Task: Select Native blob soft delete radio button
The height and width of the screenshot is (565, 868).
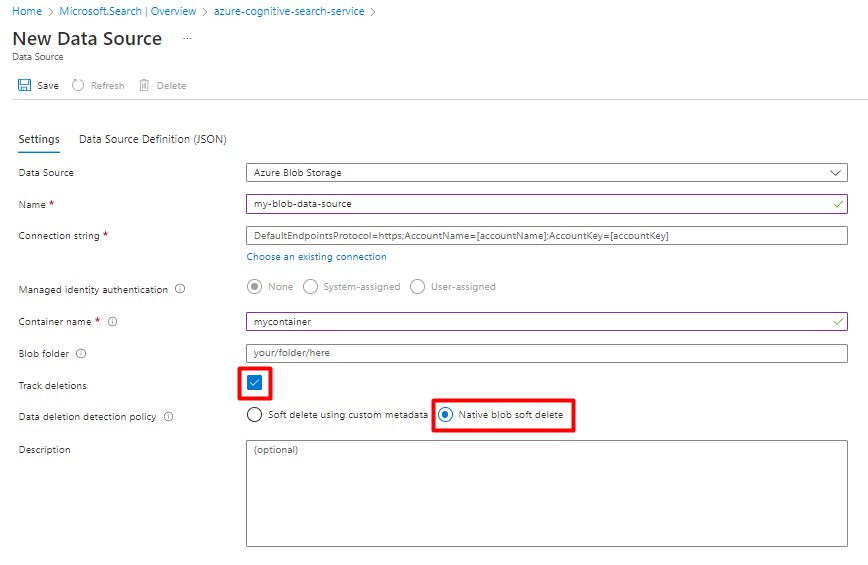Action: (446, 414)
